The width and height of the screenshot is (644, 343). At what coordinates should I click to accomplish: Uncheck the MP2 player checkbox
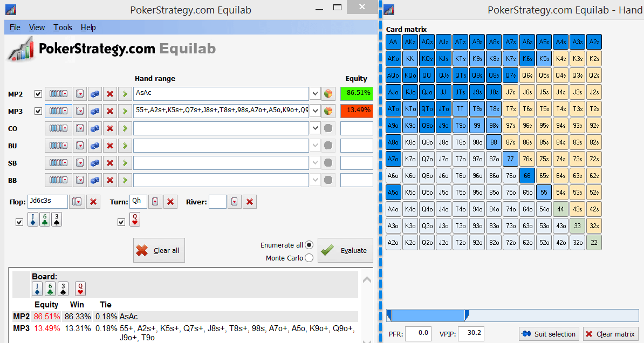point(38,94)
